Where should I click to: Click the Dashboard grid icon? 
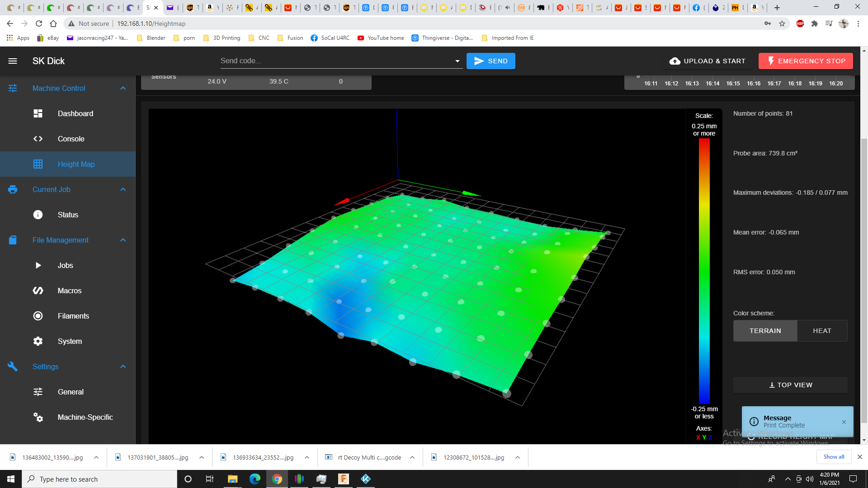[38, 113]
